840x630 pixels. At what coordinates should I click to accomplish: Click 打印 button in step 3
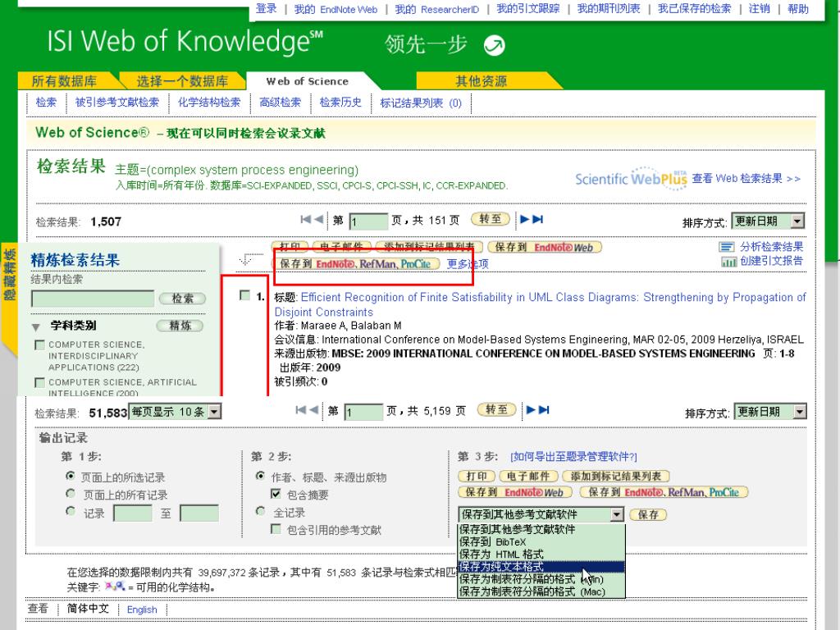pos(477,477)
